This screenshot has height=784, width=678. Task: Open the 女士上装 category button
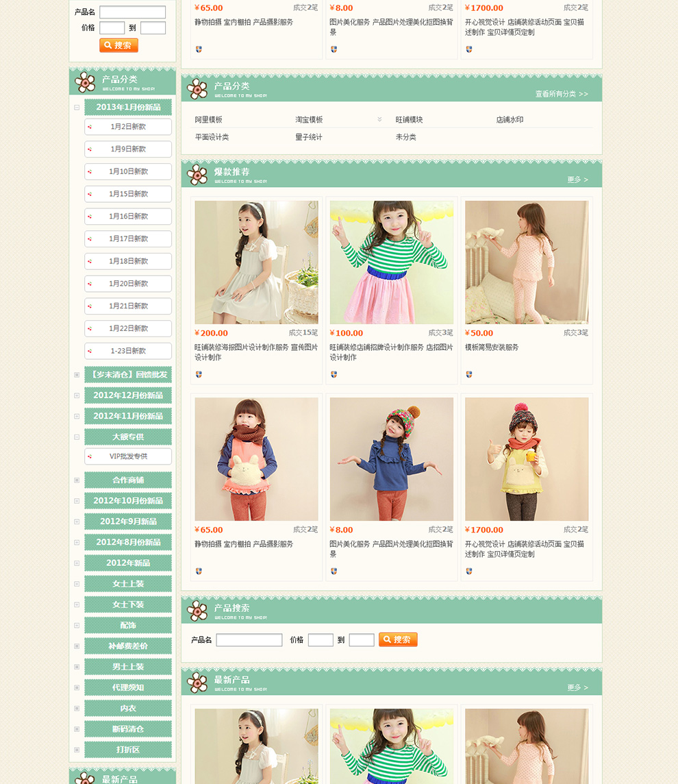point(128,584)
